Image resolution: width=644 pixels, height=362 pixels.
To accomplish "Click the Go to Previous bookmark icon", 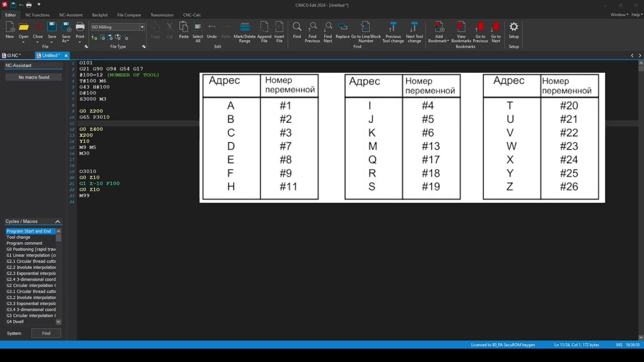I will point(480,27).
